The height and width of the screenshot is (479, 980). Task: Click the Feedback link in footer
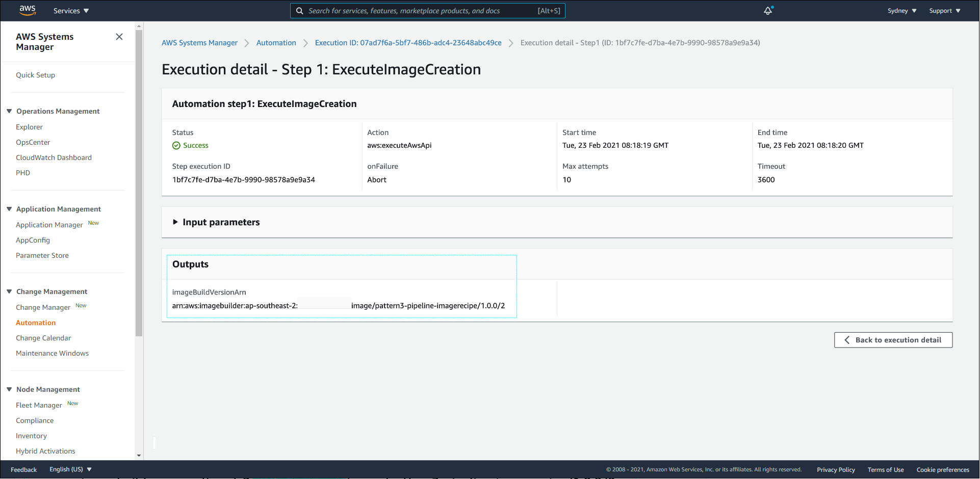click(x=23, y=470)
